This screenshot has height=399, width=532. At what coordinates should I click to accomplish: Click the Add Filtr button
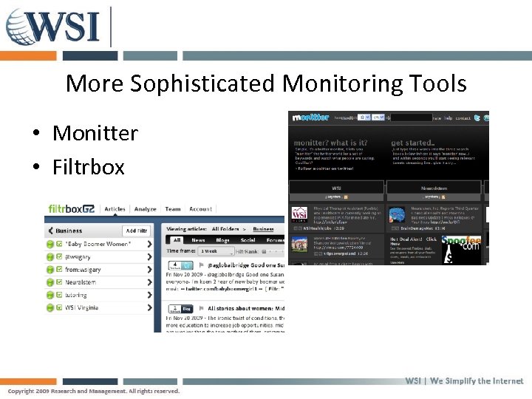137,231
